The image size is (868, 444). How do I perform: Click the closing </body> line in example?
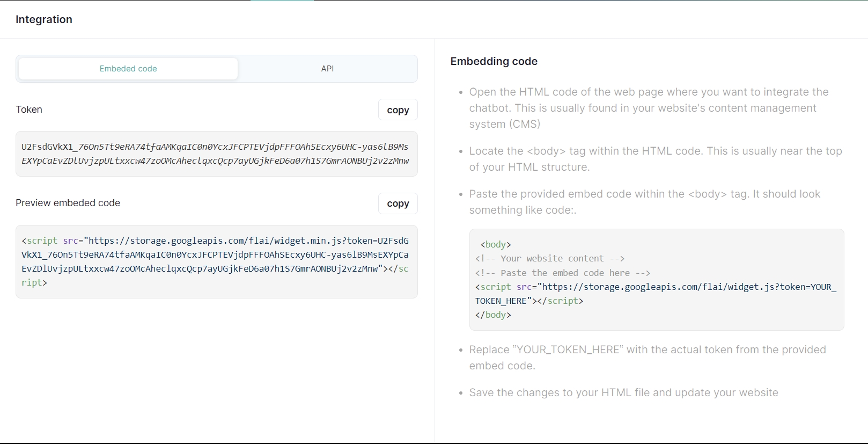click(x=493, y=315)
